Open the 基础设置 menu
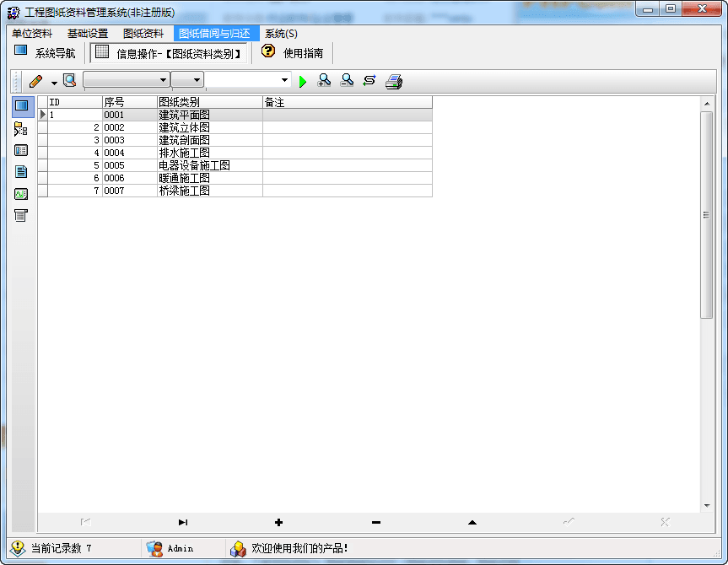 [x=88, y=34]
